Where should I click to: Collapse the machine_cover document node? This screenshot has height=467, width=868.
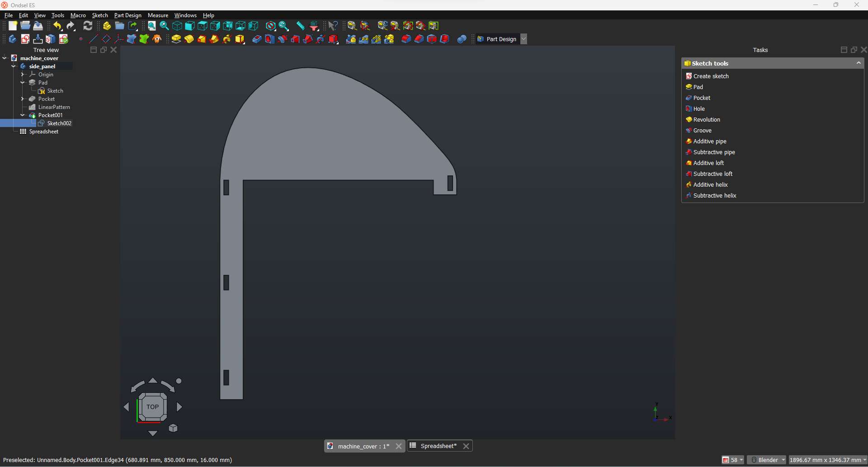(x=5, y=58)
